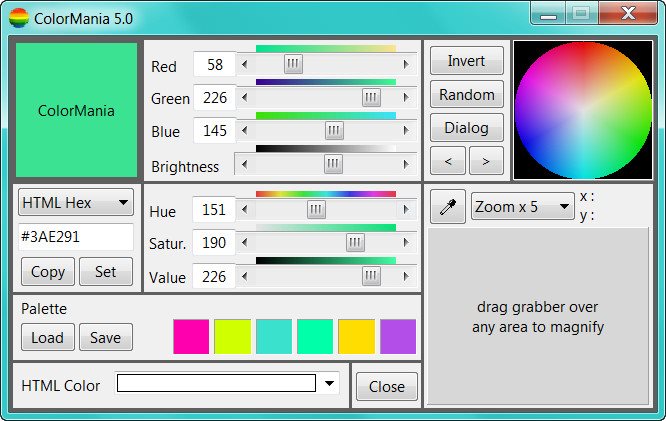The width and height of the screenshot is (666, 421).
Task: Select the turquoise palette swatch
Action: 274,337
